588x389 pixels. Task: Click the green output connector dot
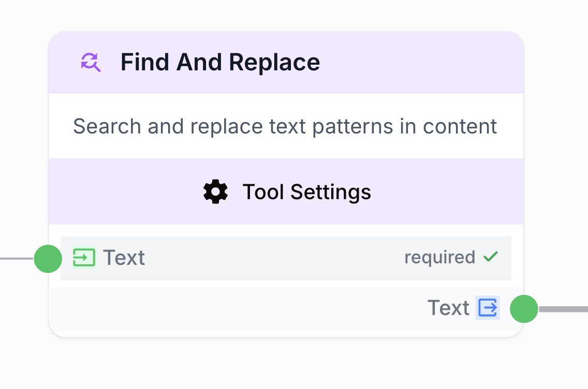pyautogui.click(x=524, y=309)
